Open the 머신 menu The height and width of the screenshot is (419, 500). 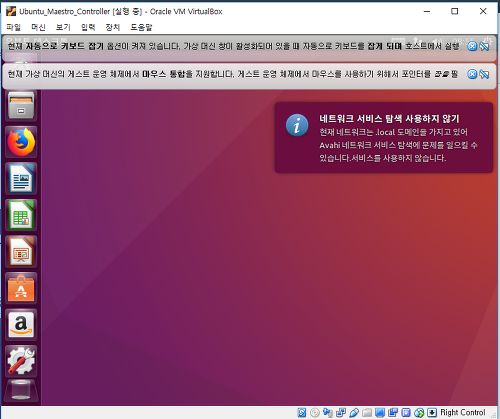pos(38,27)
